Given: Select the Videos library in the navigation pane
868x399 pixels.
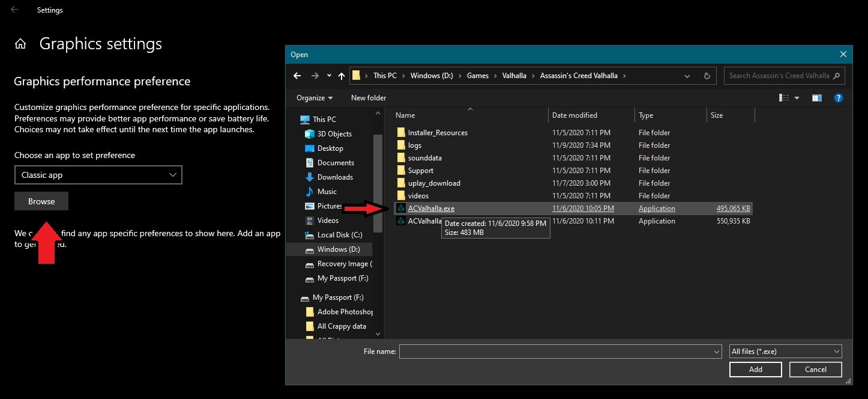Looking at the screenshot, I should [x=328, y=221].
